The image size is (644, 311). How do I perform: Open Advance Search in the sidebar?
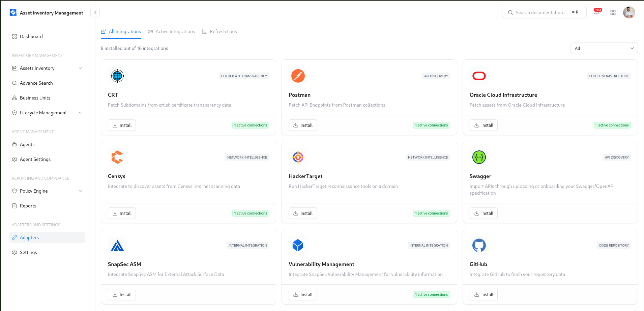point(47,83)
